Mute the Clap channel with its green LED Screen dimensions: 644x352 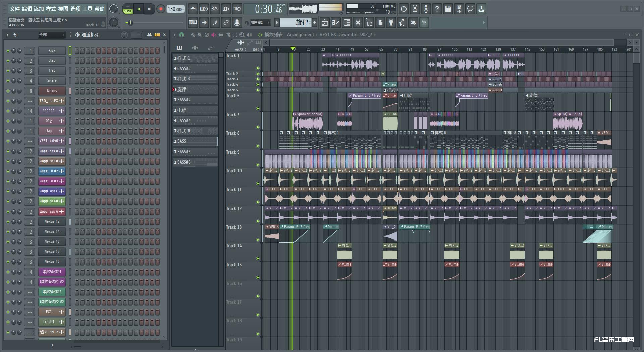pos(8,61)
